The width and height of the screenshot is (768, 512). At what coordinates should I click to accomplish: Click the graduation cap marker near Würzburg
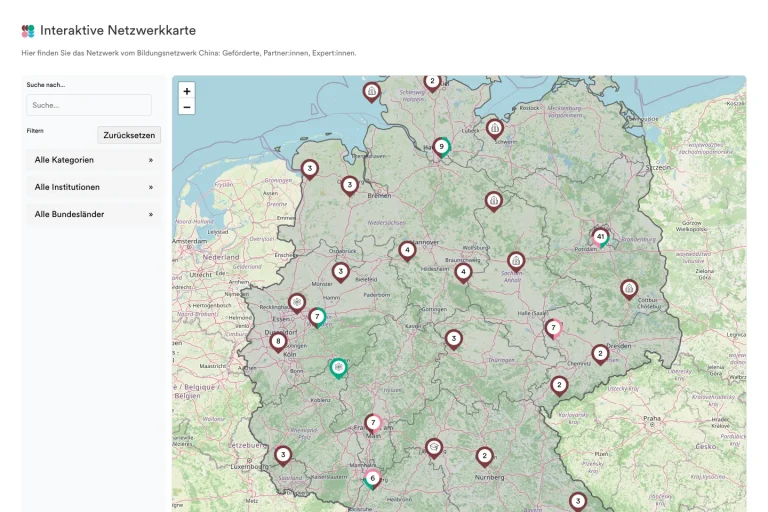click(434, 448)
